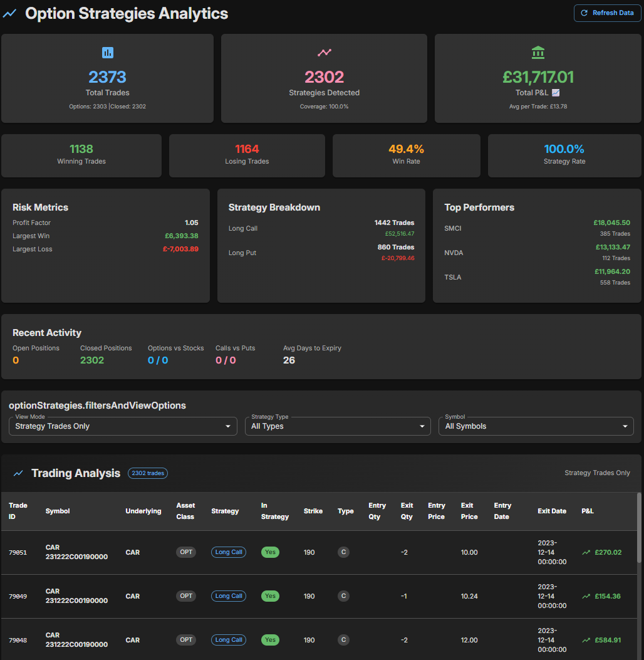Open the View Mode dropdown
The image size is (644, 660).
point(123,426)
